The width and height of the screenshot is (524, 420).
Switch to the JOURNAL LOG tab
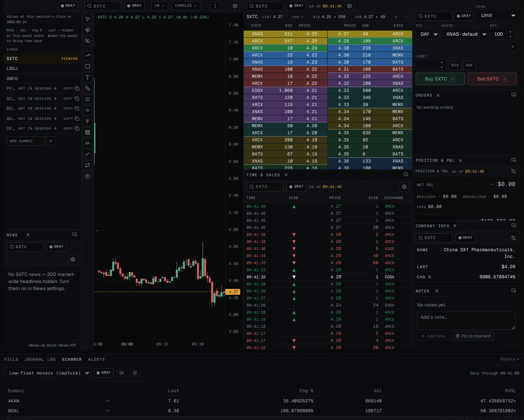pyautogui.click(x=40, y=359)
